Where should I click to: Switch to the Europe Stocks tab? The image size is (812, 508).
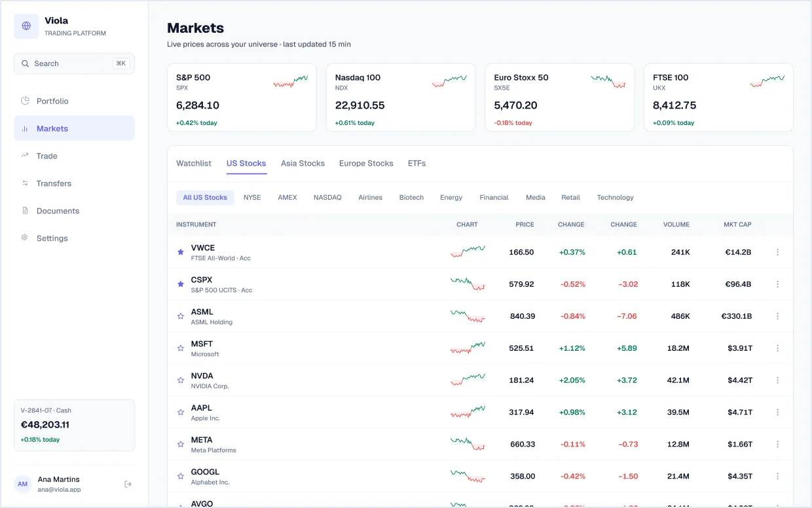pos(366,164)
